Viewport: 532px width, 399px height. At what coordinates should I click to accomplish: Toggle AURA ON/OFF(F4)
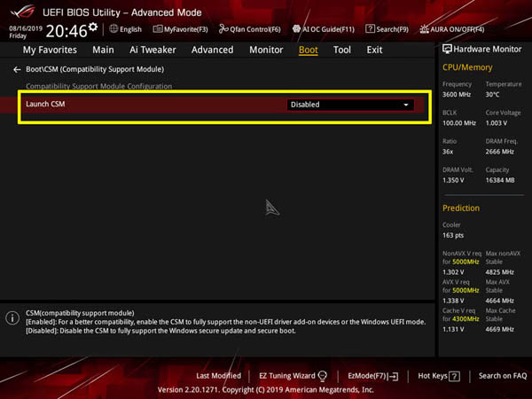[452, 29]
